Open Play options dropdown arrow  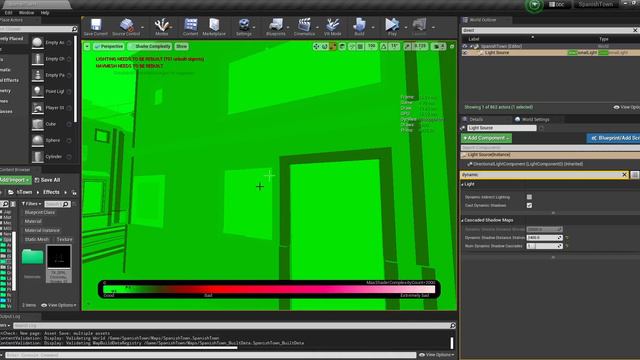406,27
